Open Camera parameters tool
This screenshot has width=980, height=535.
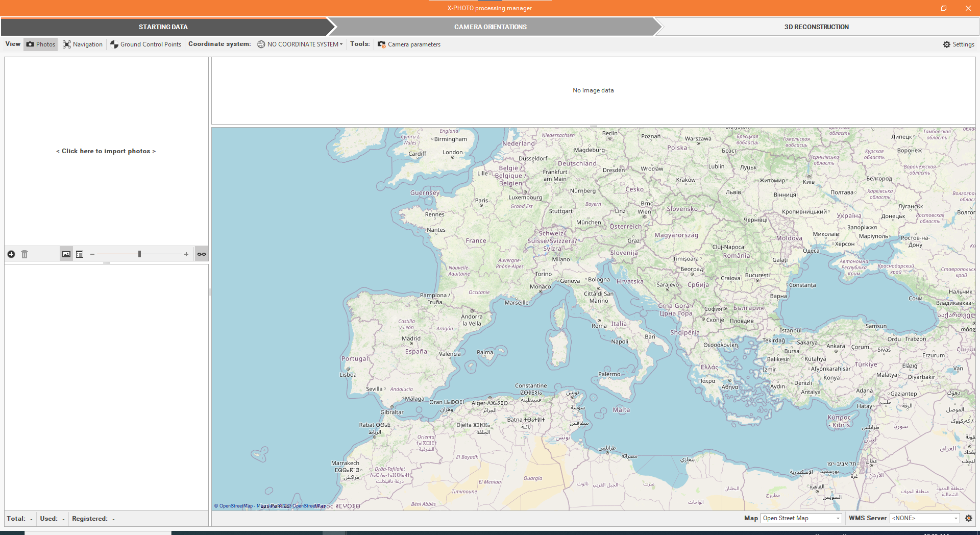coord(409,44)
